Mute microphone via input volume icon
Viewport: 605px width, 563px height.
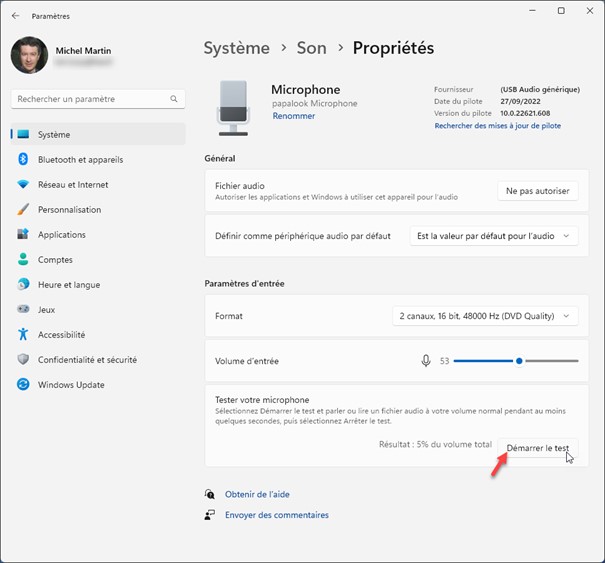coord(426,361)
